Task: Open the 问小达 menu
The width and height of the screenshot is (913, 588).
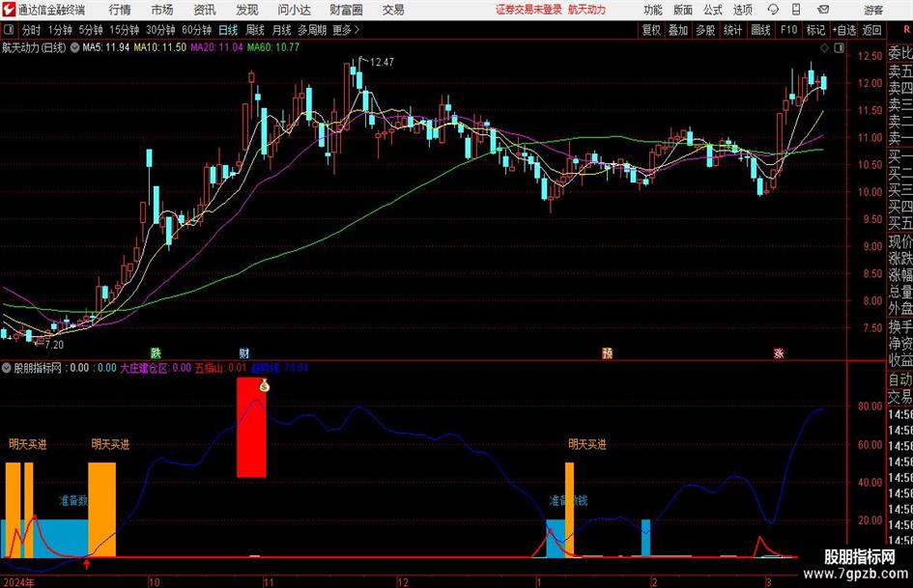Action: click(294, 10)
